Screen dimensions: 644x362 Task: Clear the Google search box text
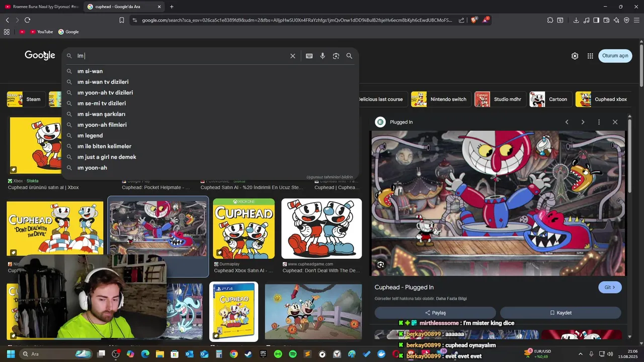point(292,56)
